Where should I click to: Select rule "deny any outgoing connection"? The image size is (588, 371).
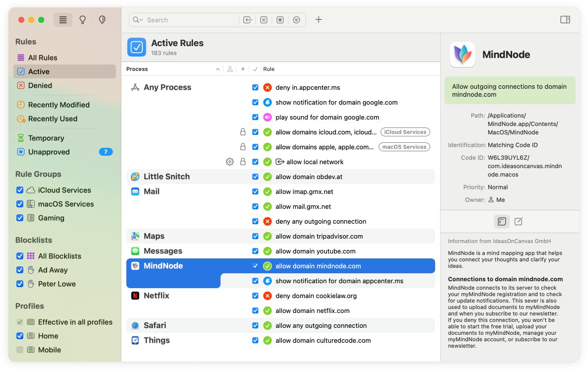pos(321,222)
